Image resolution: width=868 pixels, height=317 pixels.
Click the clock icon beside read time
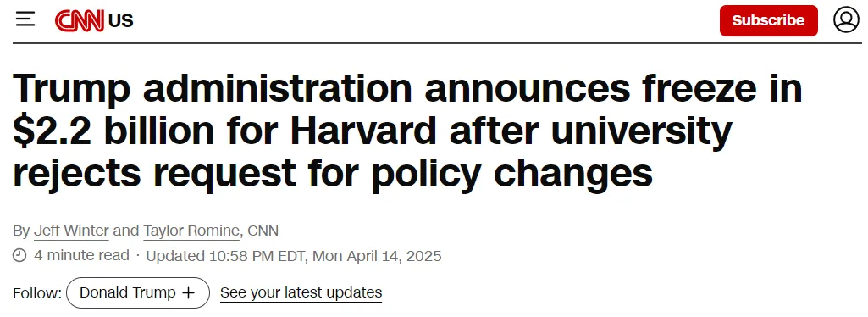20,255
